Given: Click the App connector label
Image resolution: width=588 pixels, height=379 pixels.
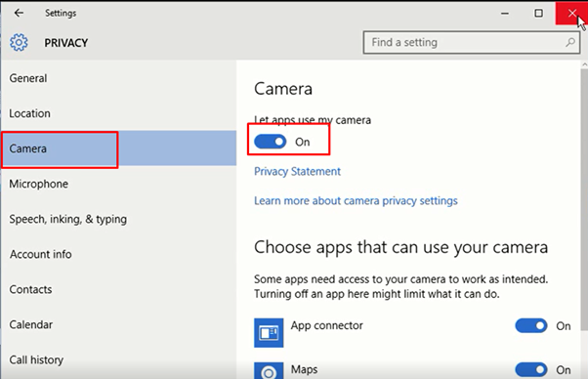Looking at the screenshot, I should 326,325.
